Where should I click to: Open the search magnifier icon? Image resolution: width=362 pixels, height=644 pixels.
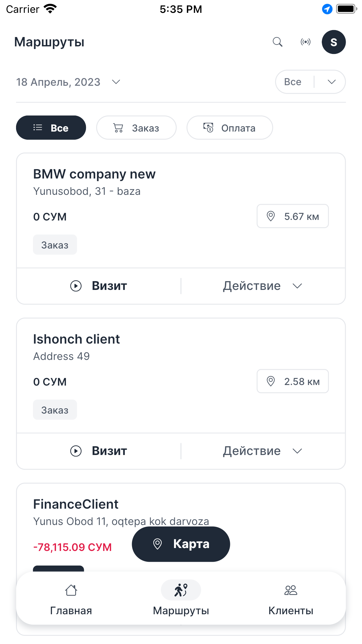click(x=277, y=42)
